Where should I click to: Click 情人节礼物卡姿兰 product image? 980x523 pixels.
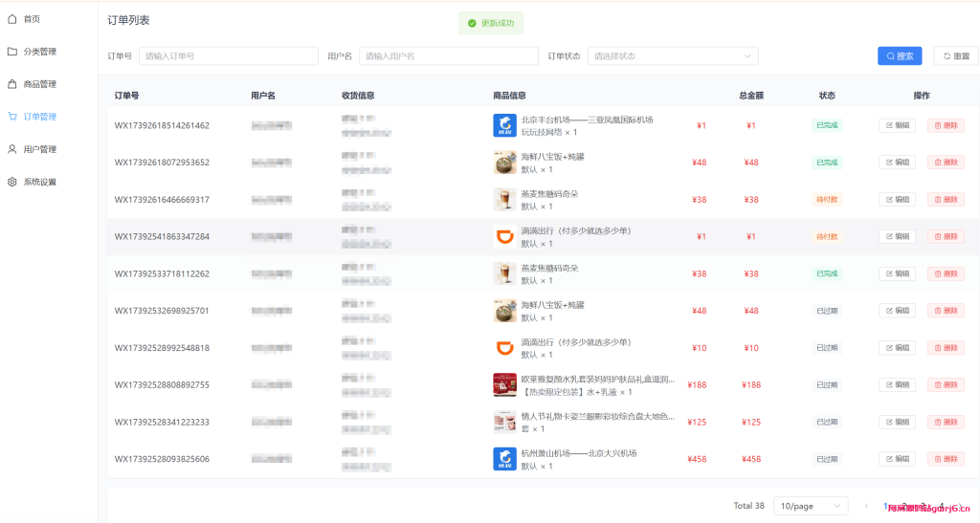tap(504, 422)
